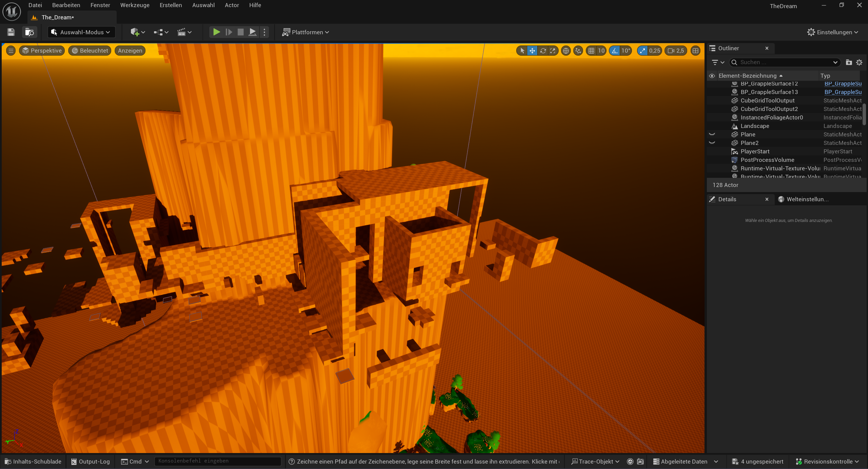Select the Rotate tool in viewport
The height and width of the screenshot is (469, 868).
pyautogui.click(x=543, y=51)
